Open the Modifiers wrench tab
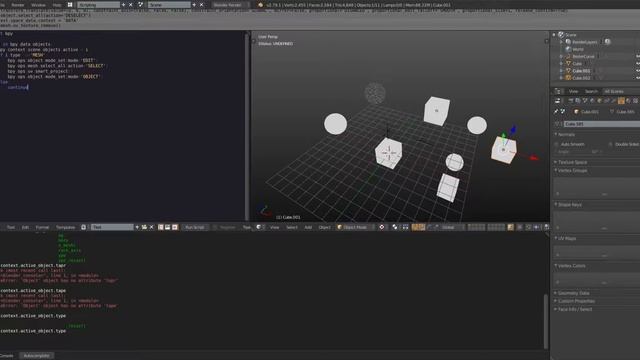 (613, 100)
